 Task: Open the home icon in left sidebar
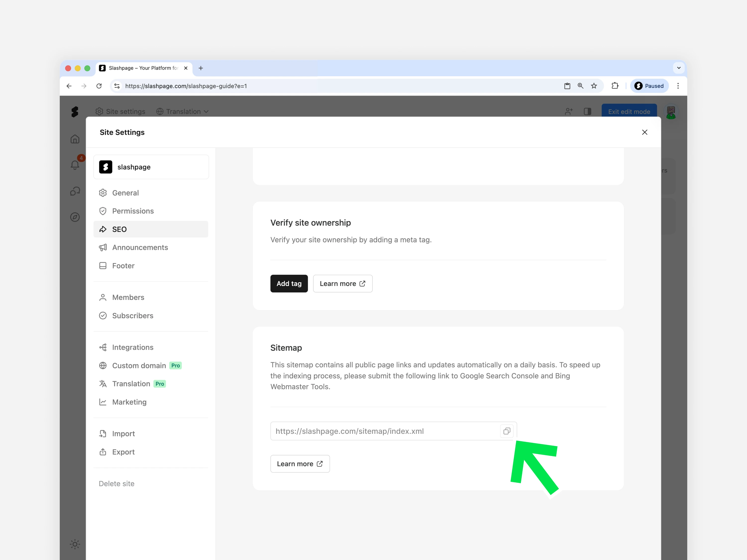pos(75,139)
